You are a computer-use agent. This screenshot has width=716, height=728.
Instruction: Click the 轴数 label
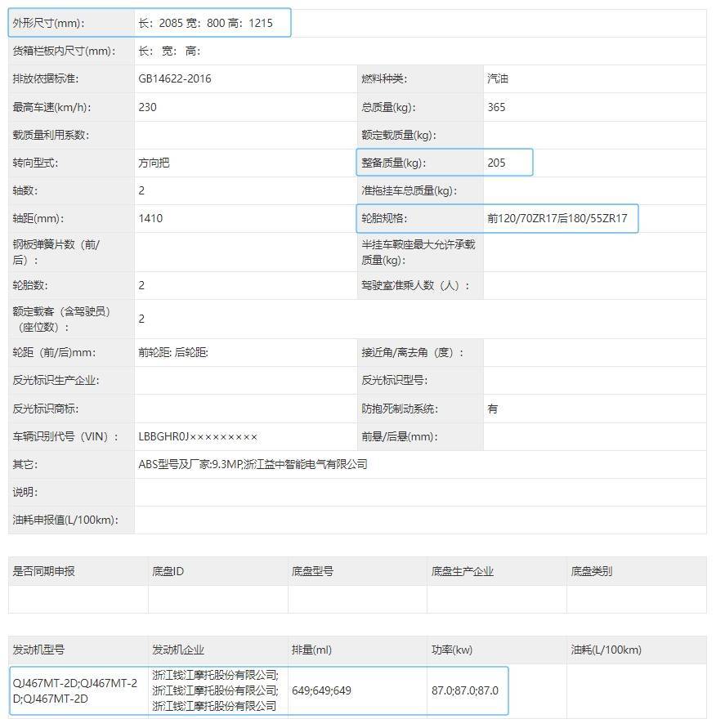25,191
